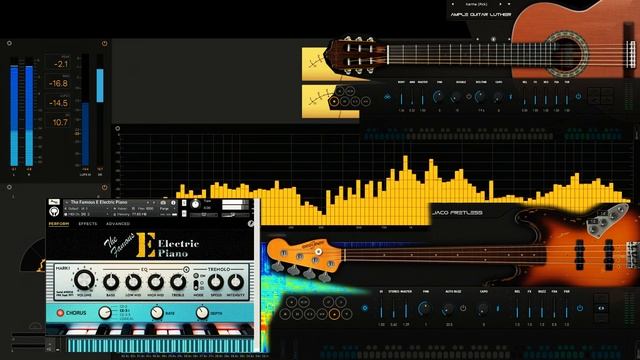
Task: Click the Bass EQ knob
Action: tap(111, 282)
